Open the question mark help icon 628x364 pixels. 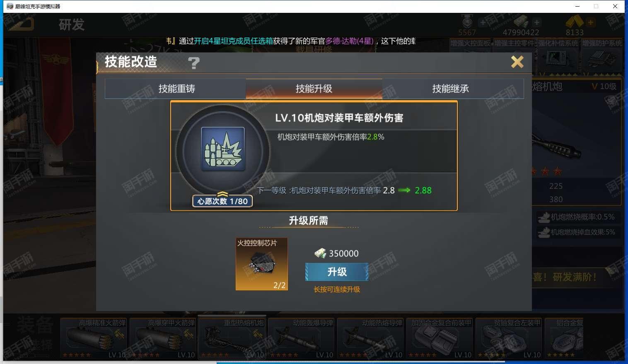point(194,63)
